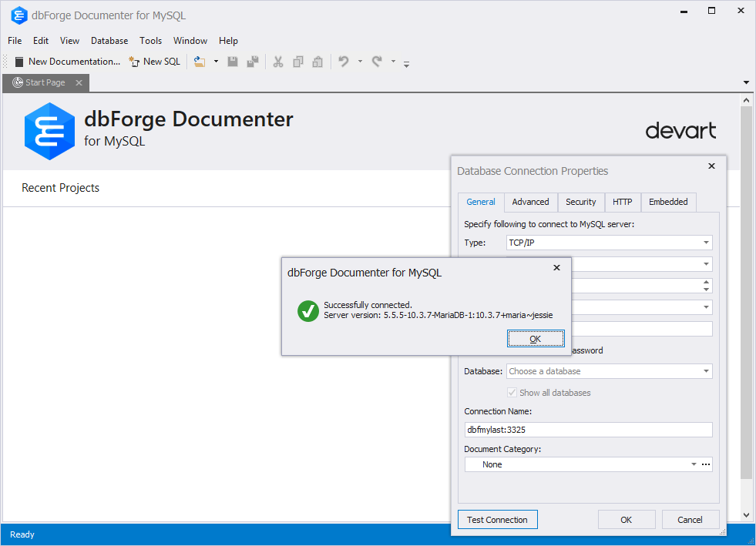Click OK in the success message box
The width and height of the screenshot is (756, 546).
536,339
